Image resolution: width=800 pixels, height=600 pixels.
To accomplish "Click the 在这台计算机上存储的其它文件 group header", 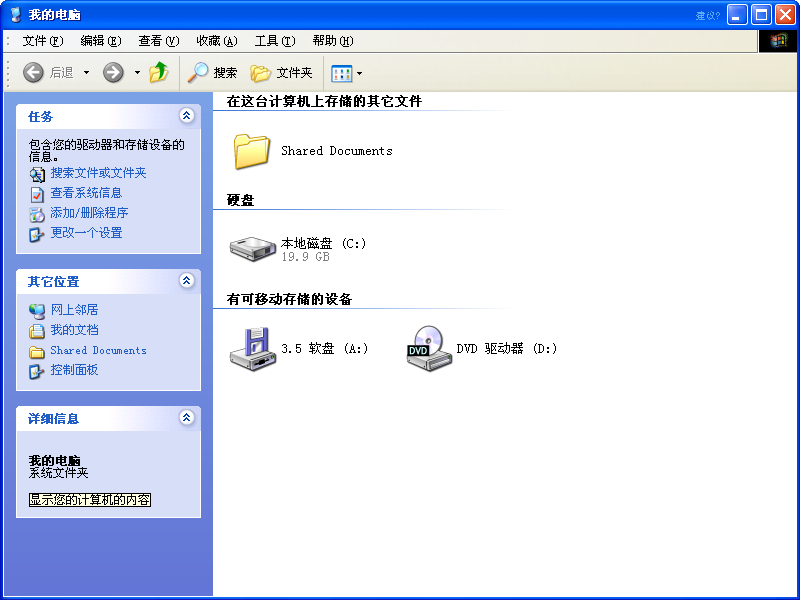I will [324, 101].
